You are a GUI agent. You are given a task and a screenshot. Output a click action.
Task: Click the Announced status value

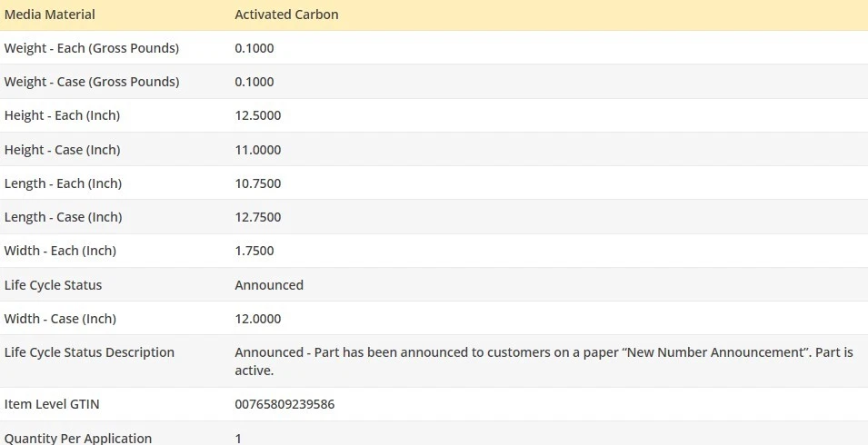coord(269,285)
